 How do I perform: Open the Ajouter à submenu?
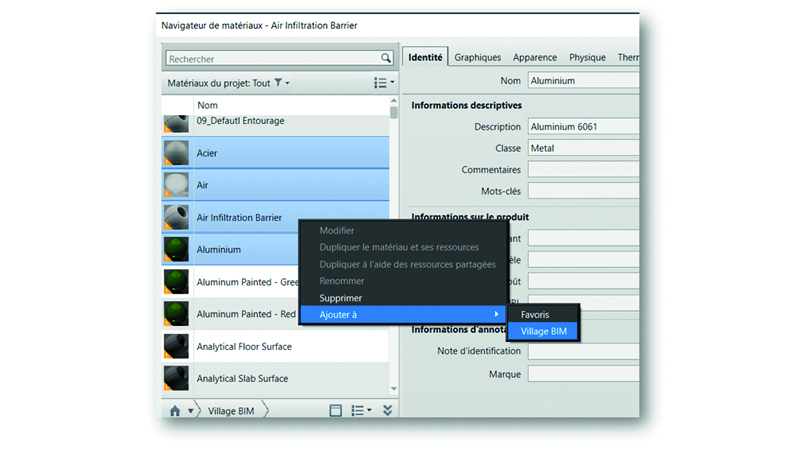tap(403, 314)
